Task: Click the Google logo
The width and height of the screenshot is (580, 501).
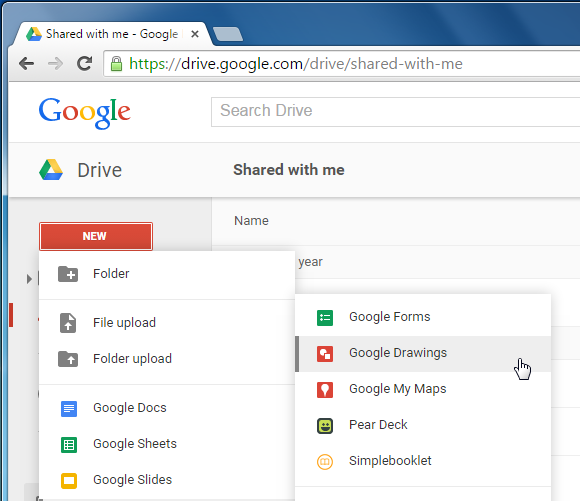Action: [85, 112]
